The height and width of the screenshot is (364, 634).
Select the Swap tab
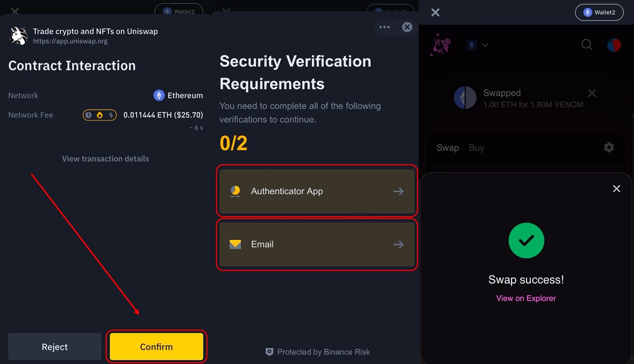(447, 148)
